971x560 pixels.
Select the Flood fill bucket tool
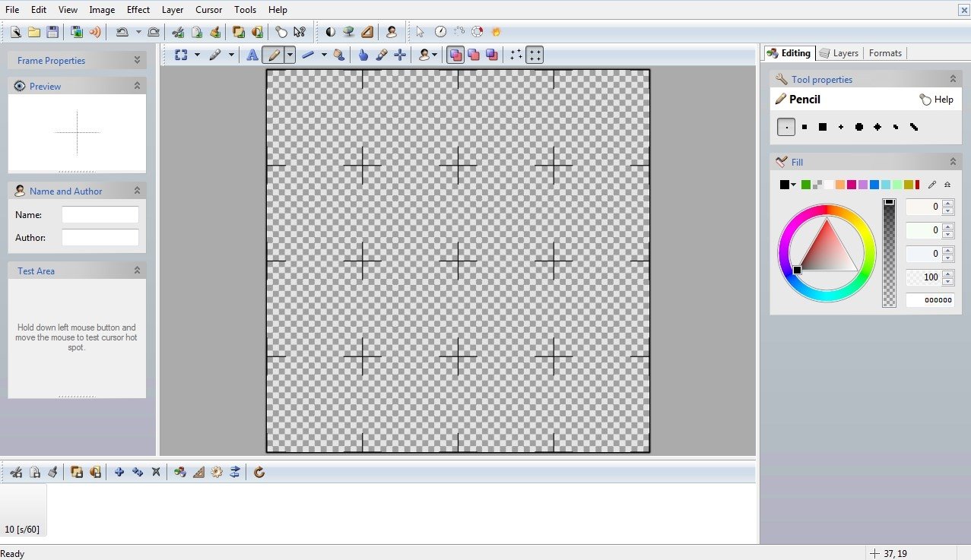click(339, 55)
